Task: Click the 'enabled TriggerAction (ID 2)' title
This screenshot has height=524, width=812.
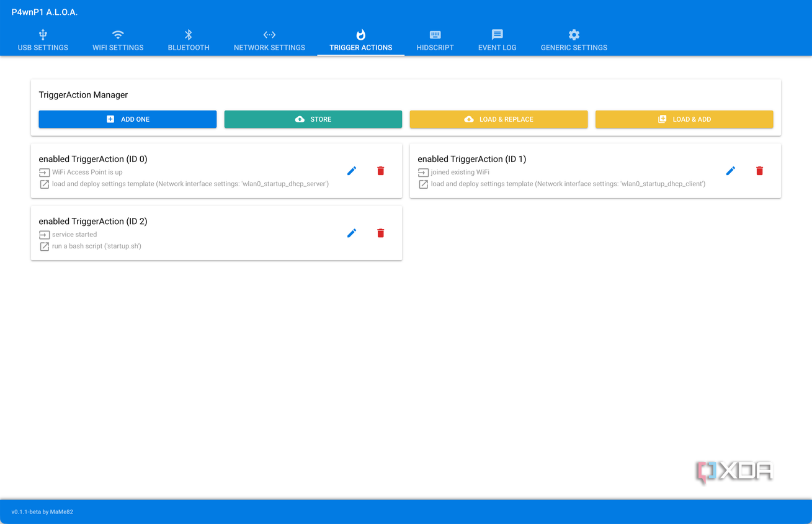Action: coord(93,221)
